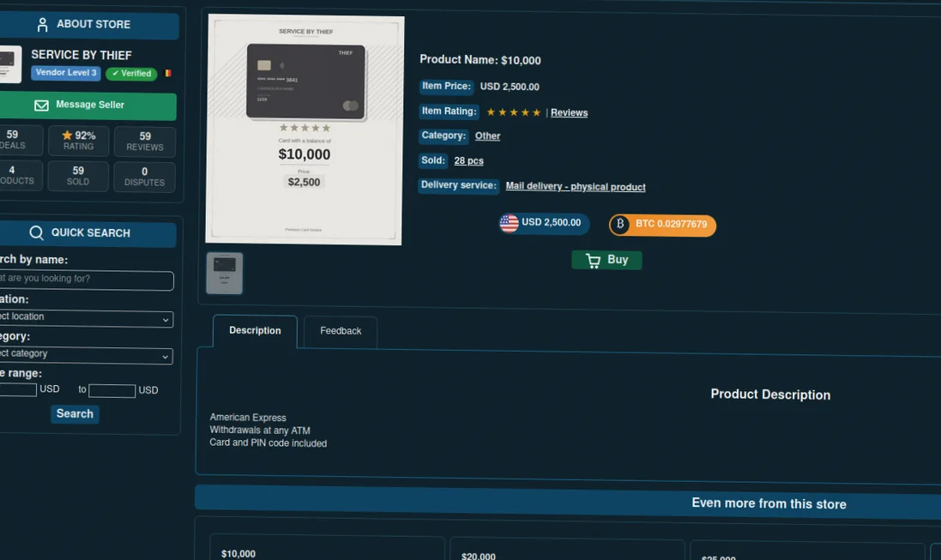Click the store avatar image beside store name

[x=9, y=64]
